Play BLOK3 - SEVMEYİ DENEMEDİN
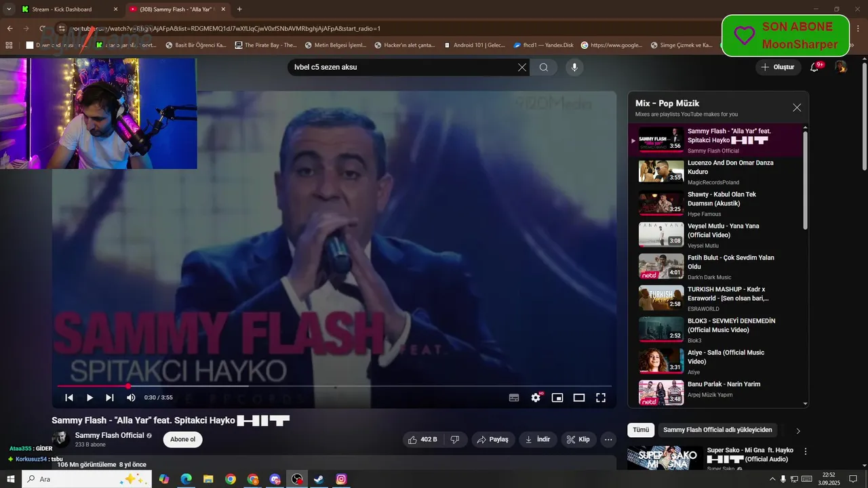The image size is (868, 488). click(x=717, y=330)
